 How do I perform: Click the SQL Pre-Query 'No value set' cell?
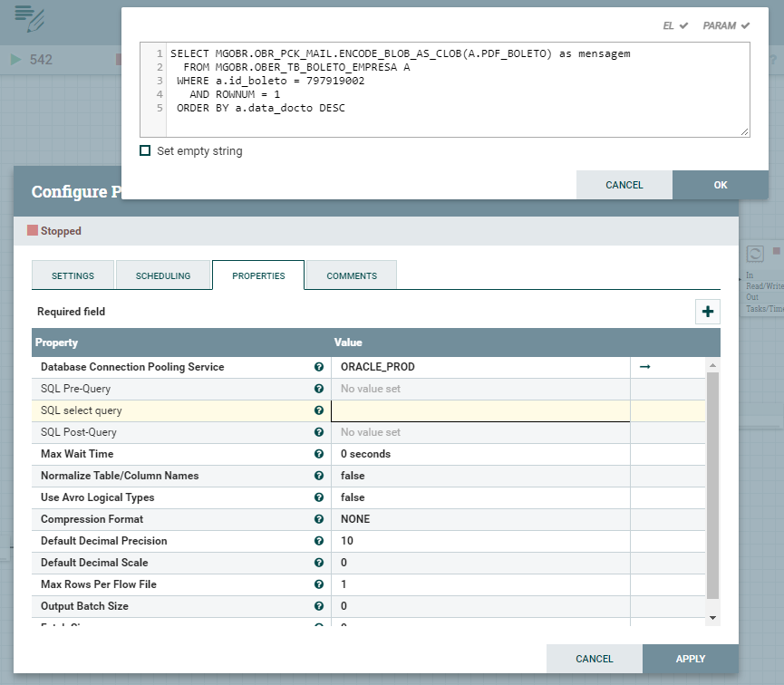480,389
